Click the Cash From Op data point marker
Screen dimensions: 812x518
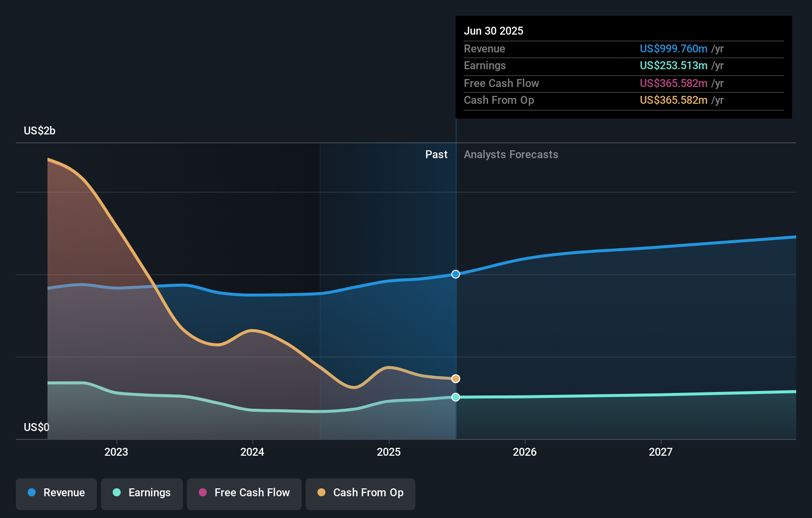(455, 379)
